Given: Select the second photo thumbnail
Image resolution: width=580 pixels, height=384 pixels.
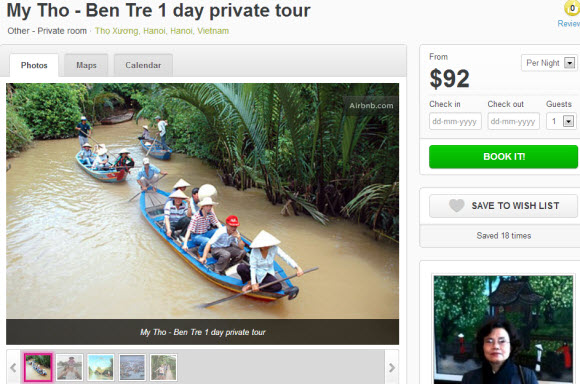Looking at the screenshot, I should [x=69, y=367].
